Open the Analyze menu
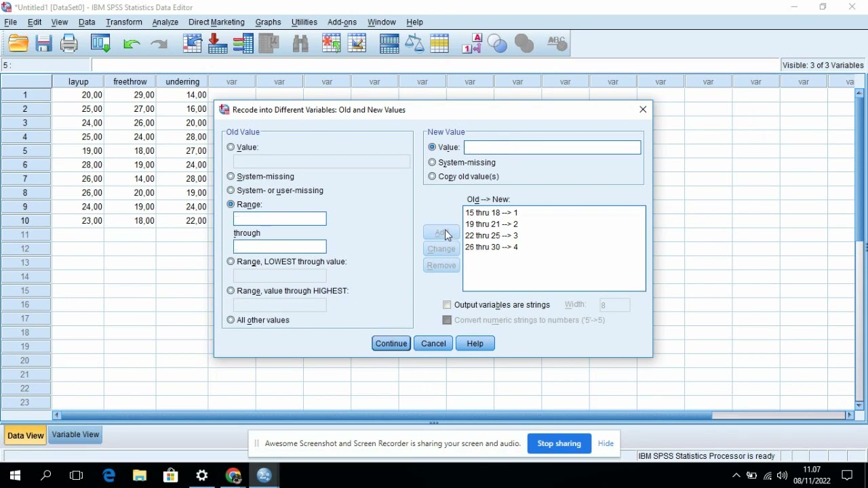 [x=165, y=22]
